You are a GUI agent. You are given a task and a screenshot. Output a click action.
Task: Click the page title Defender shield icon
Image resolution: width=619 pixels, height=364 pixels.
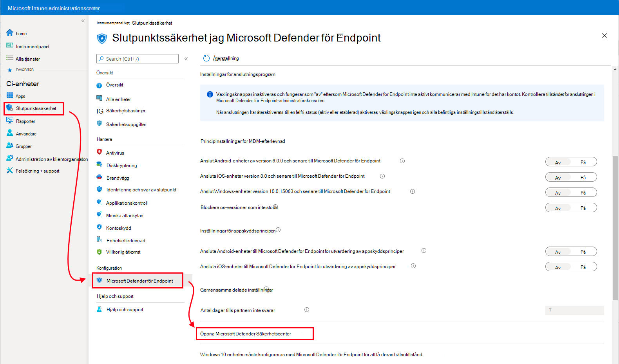102,38
